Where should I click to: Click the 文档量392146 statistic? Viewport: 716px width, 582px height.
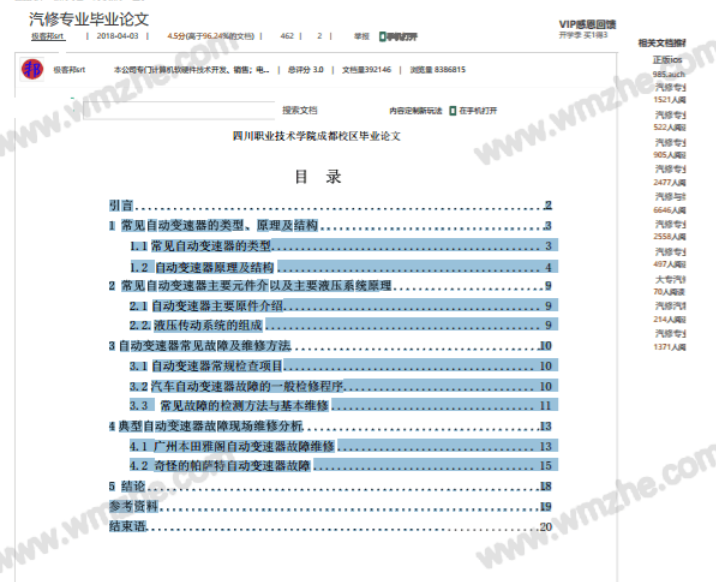pos(367,70)
